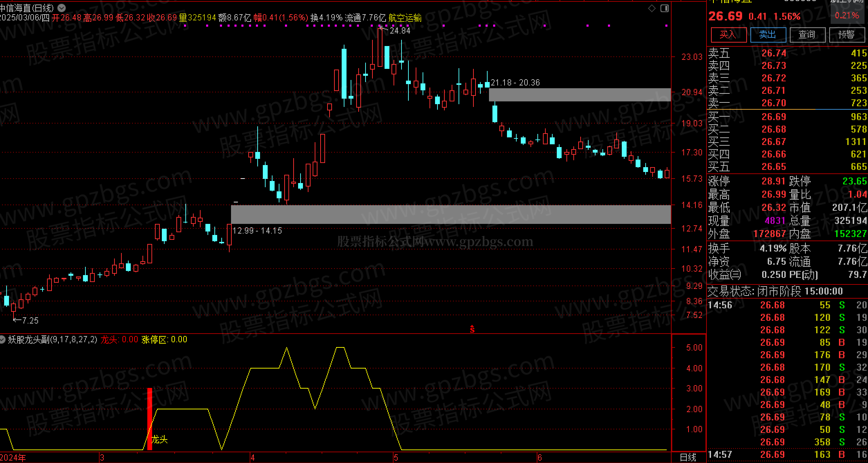Click the 航空运输 sector label
868x463 pixels.
pos(405,18)
